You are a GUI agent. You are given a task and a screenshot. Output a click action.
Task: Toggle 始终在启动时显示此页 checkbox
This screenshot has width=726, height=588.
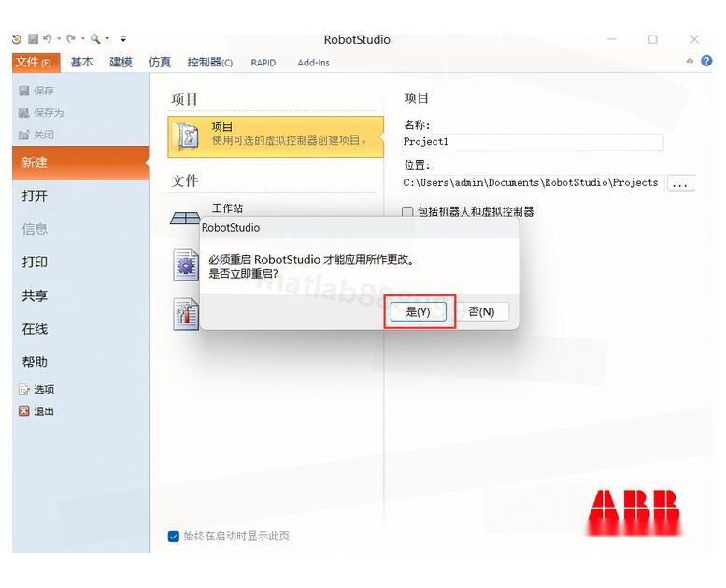click(174, 537)
